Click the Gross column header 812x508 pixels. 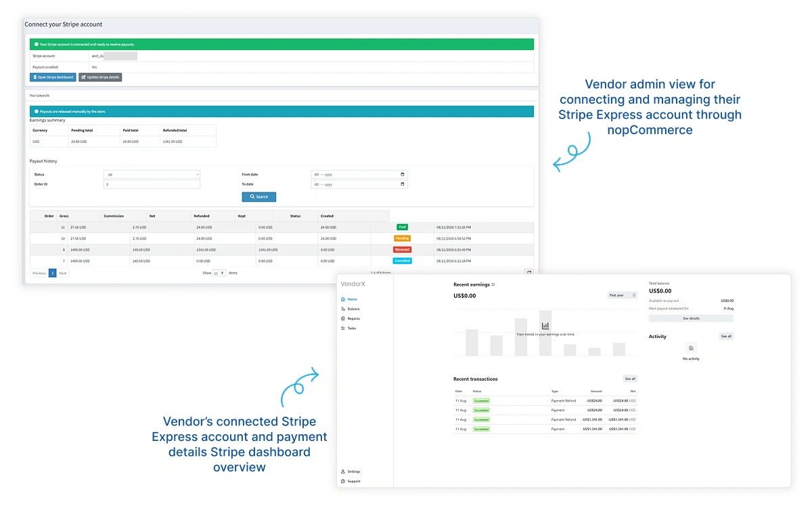[x=64, y=216]
